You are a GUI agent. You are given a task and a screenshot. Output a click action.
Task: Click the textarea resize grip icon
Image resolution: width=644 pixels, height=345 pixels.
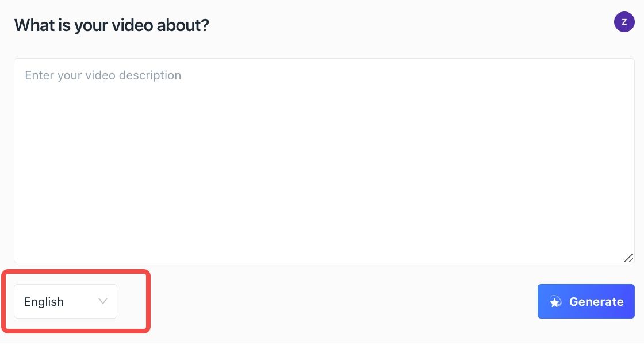628,258
